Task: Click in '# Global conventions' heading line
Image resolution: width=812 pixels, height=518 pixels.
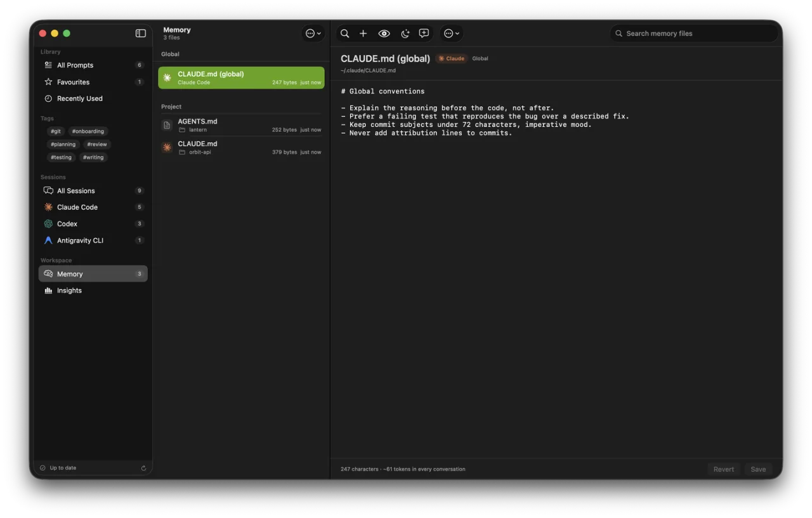Action: (x=383, y=91)
